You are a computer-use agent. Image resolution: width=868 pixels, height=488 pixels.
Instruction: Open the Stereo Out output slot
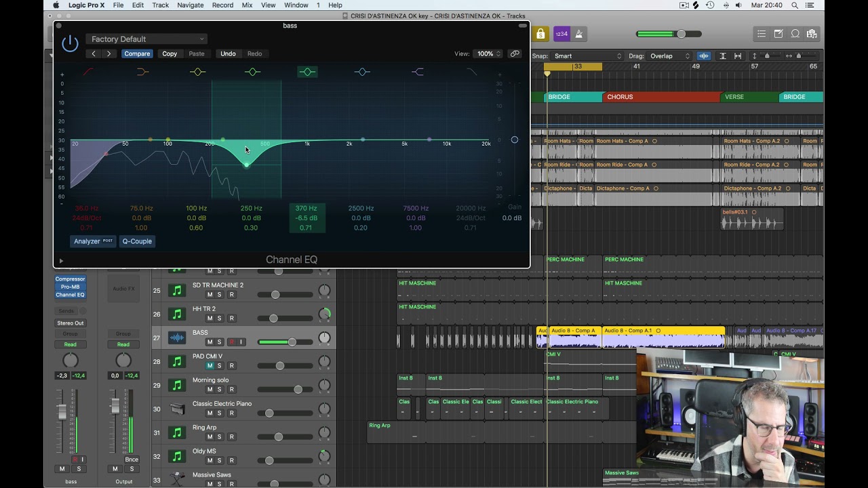70,323
